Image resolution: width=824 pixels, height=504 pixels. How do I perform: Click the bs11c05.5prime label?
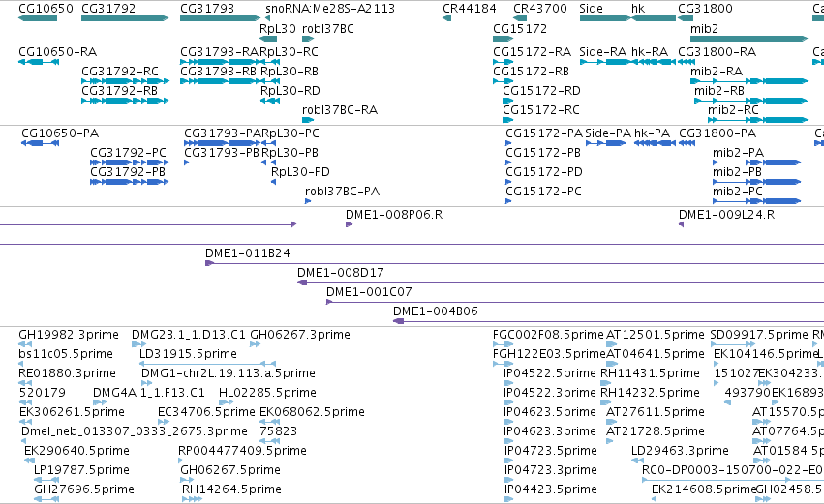66,354
